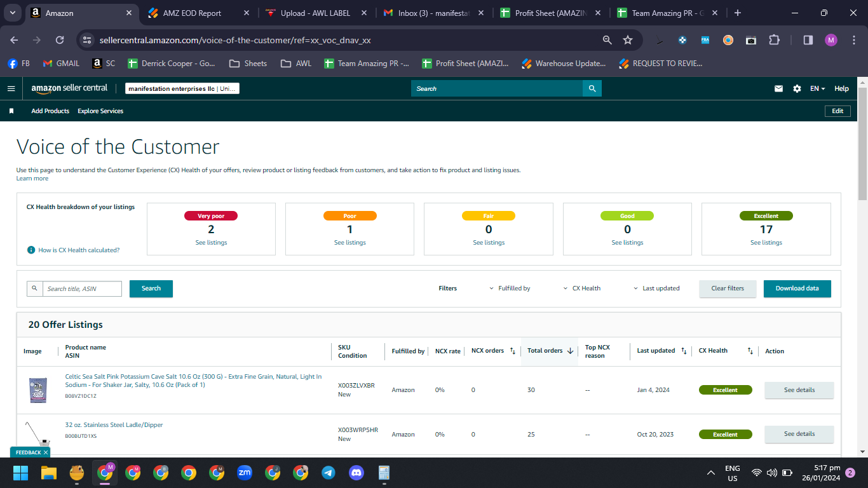This screenshot has height=488, width=868.
Task: Bookmark this page with the star icon
Action: pos(628,40)
